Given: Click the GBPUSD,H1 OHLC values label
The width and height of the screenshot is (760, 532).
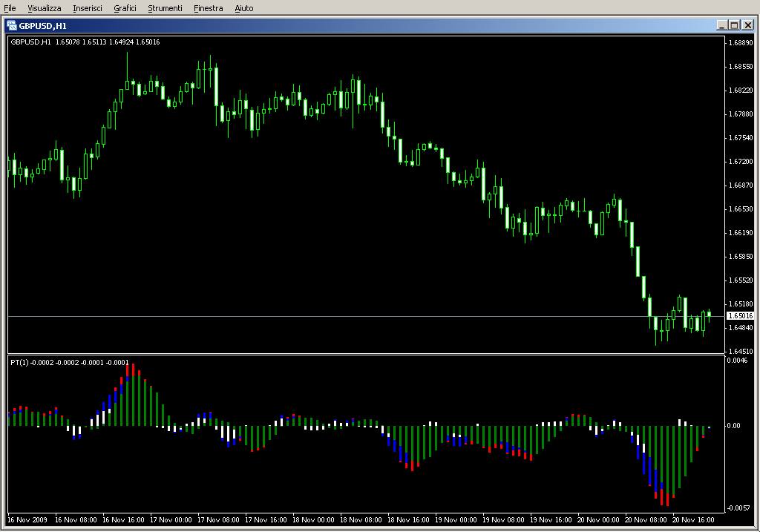Looking at the screenshot, I should point(85,42).
